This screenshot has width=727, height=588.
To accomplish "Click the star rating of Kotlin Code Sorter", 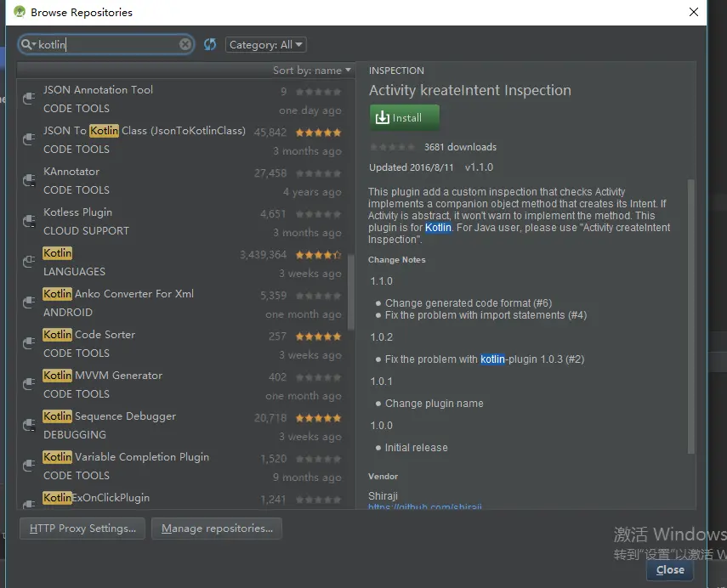I will (319, 336).
